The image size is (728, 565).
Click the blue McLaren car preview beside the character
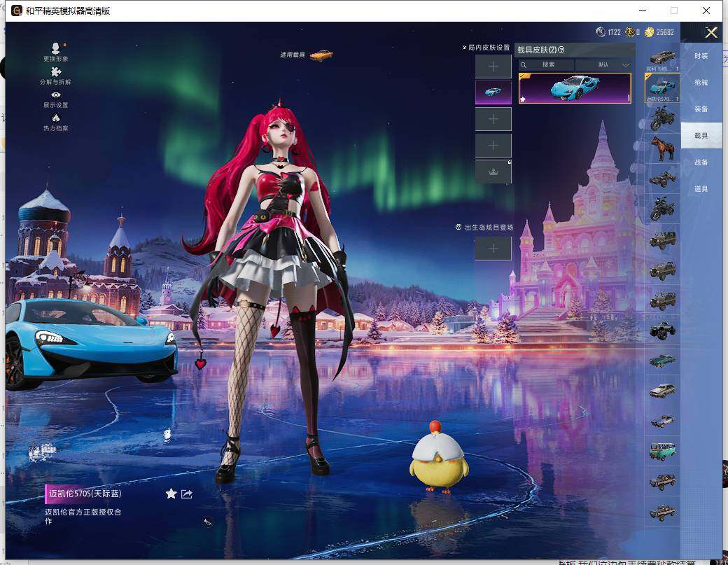coord(92,344)
